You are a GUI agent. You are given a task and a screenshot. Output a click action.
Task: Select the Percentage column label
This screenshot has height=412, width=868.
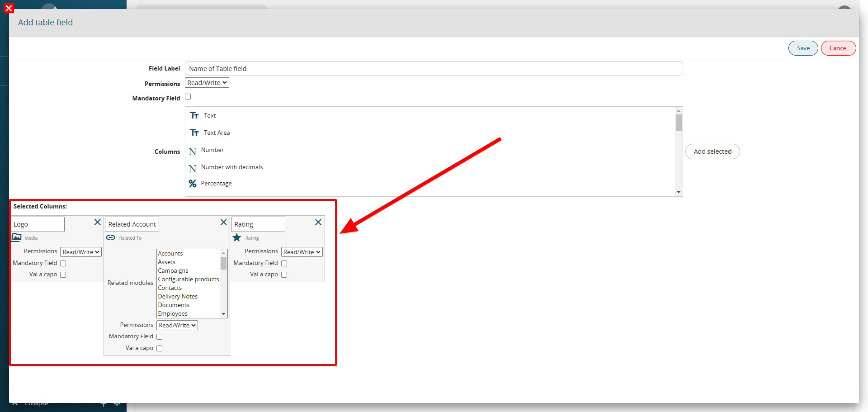[216, 183]
